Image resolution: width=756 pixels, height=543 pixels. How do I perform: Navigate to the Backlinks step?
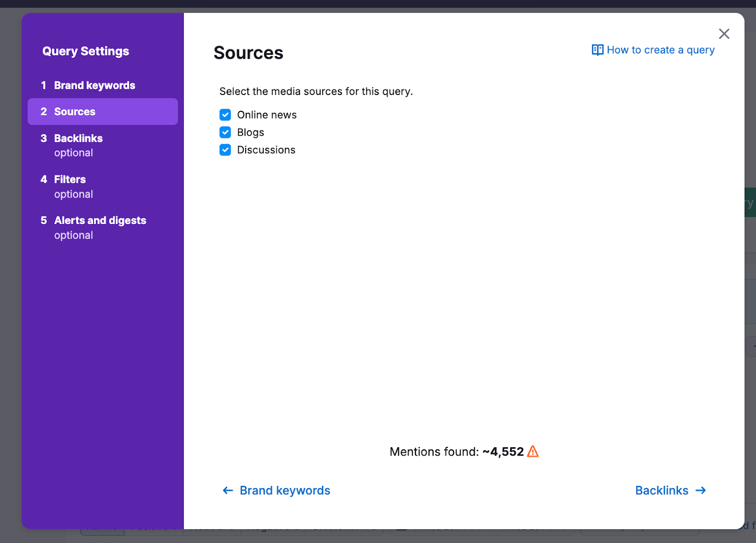[78, 138]
